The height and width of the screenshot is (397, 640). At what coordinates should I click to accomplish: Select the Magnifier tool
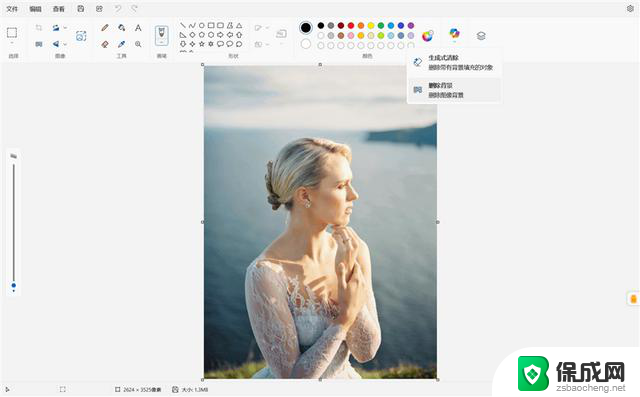pos(138,44)
